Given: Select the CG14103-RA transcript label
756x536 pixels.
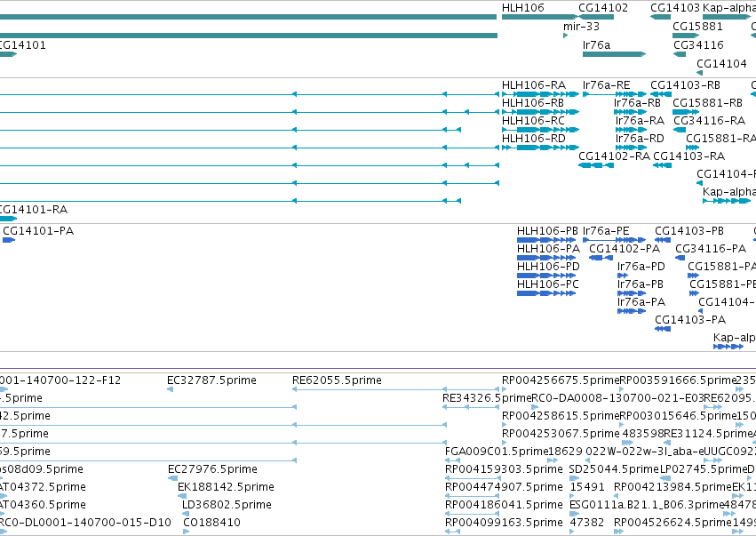Looking at the screenshot, I should [x=689, y=156].
